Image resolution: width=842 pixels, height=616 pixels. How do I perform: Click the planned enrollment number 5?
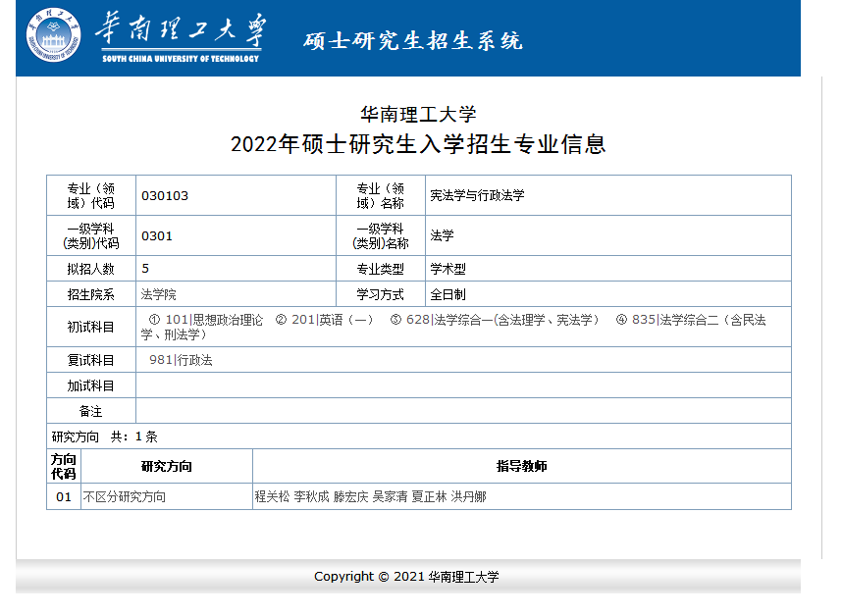(145, 269)
